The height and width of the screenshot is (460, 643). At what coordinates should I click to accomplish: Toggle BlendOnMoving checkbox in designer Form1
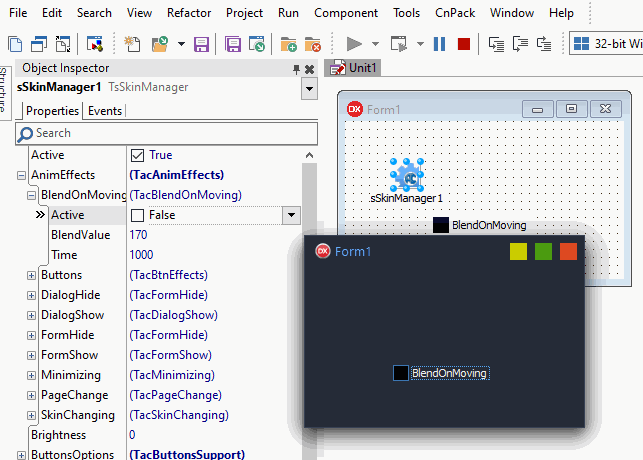(x=441, y=225)
